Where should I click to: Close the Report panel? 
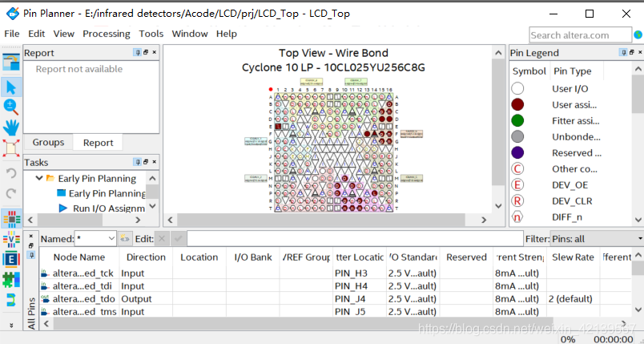coord(155,53)
